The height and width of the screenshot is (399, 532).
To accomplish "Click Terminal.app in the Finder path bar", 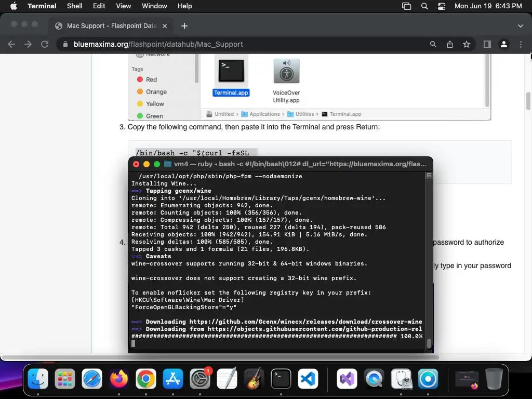I will point(341,114).
